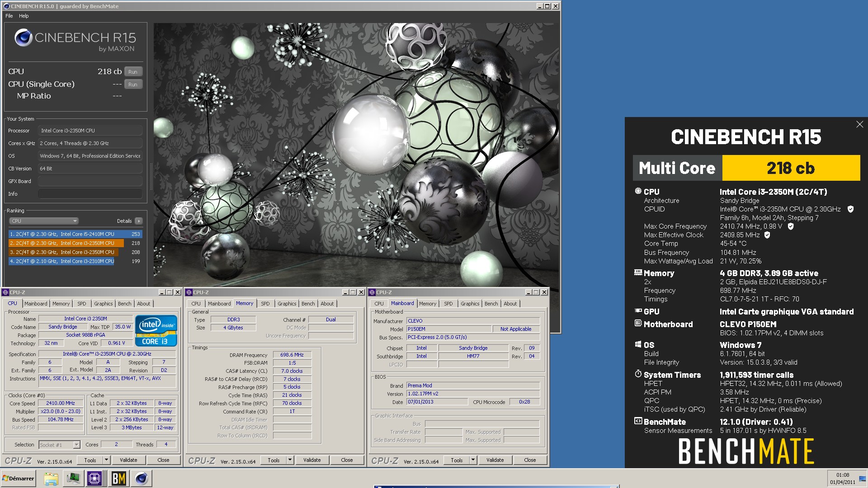
Task: Click Cinebench title bar icon
Action: pyautogui.click(x=6, y=6)
